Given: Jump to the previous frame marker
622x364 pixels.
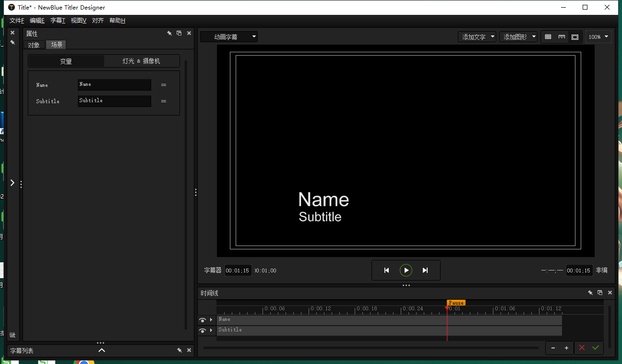Looking at the screenshot, I should [386, 270].
